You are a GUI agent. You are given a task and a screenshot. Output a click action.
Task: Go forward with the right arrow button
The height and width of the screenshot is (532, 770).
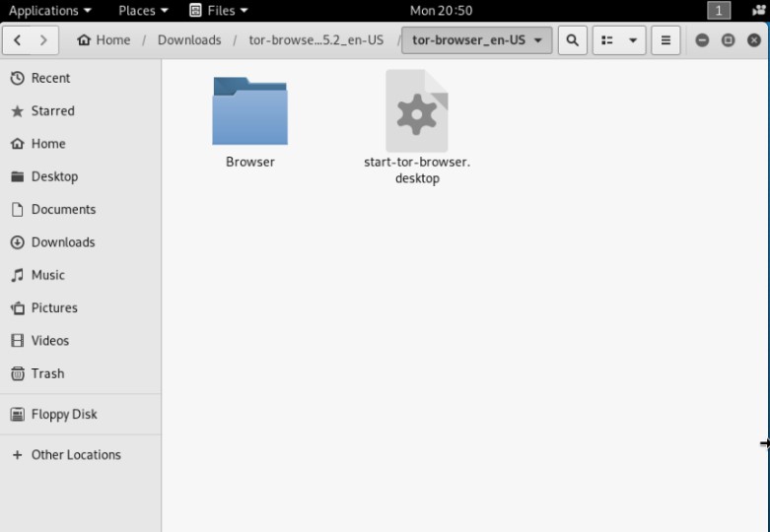[x=43, y=40]
